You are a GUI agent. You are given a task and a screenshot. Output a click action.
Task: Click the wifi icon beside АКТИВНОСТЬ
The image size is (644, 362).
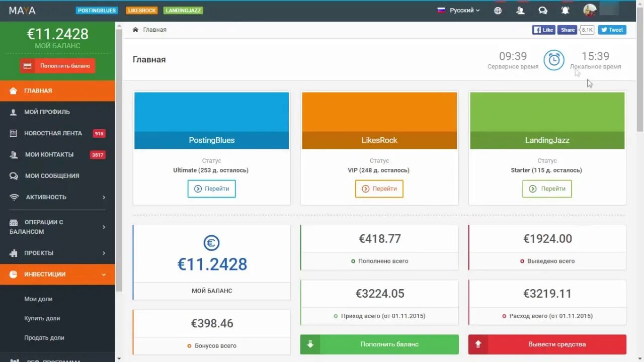(14, 197)
